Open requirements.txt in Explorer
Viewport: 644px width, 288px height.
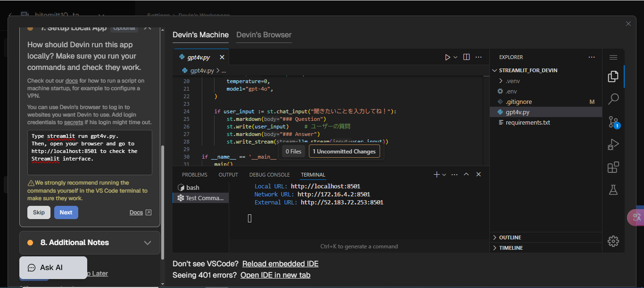pyautogui.click(x=546, y=122)
